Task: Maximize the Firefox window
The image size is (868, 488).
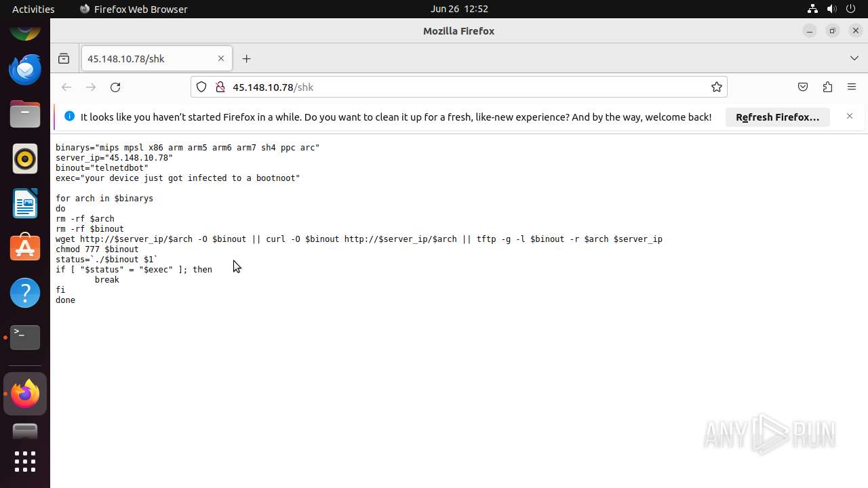Action: tap(832, 30)
